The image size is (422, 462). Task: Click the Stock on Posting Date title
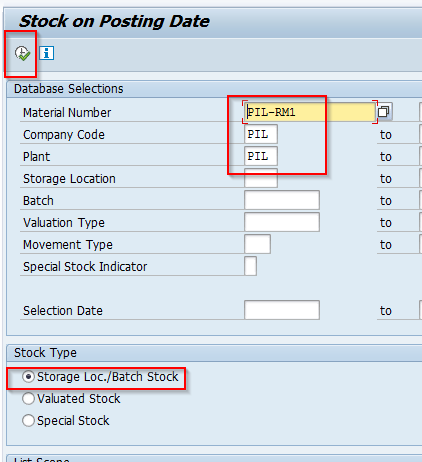coord(114,21)
